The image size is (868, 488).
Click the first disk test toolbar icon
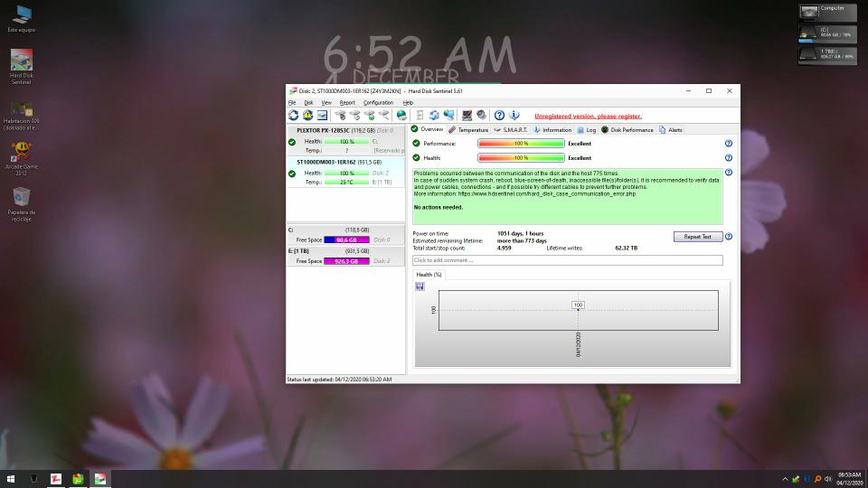[341, 115]
